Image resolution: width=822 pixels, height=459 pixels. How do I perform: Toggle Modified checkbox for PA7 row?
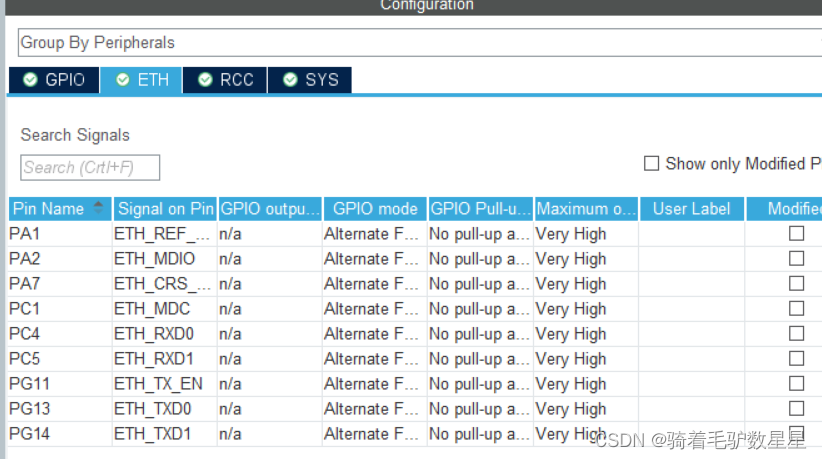[x=796, y=283]
